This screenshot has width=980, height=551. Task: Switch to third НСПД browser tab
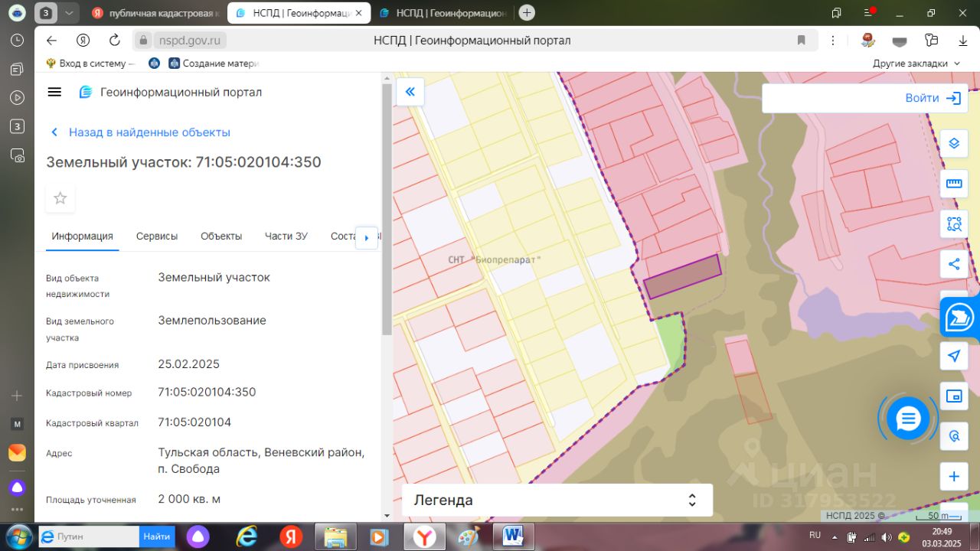pyautogui.click(x=444, y=13)
